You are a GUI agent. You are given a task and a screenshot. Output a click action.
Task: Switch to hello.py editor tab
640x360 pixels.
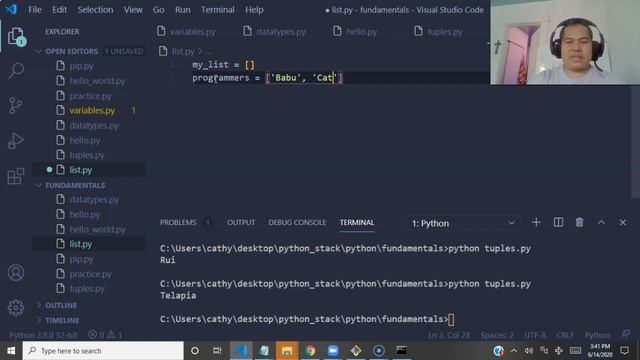click(355, 32)
